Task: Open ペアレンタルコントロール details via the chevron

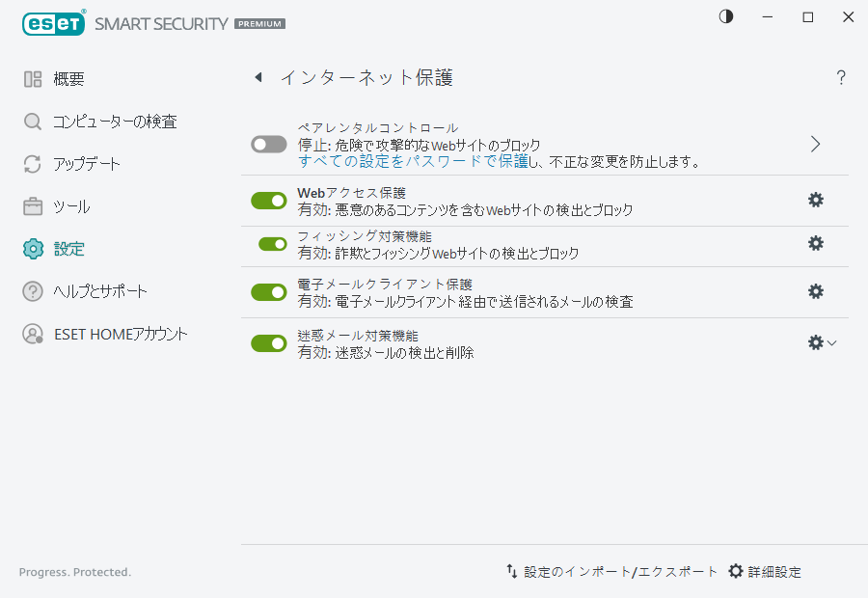Action: coord(815,143)
